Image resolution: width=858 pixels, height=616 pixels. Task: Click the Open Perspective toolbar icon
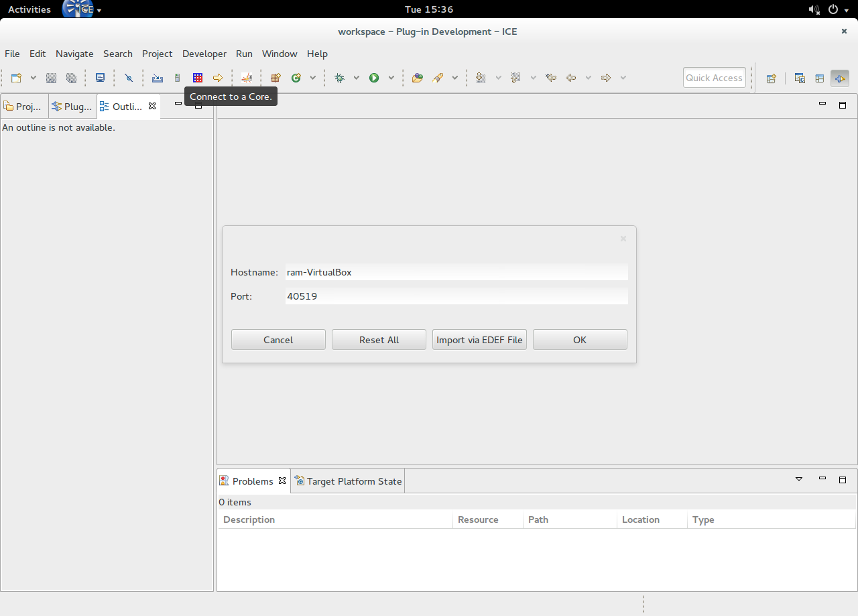click(772, 78)
